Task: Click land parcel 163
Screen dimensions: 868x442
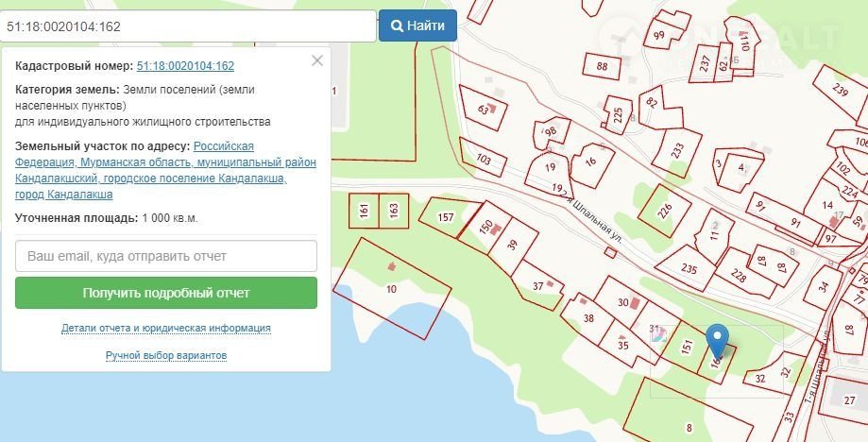Action: [x=394, y=211]
